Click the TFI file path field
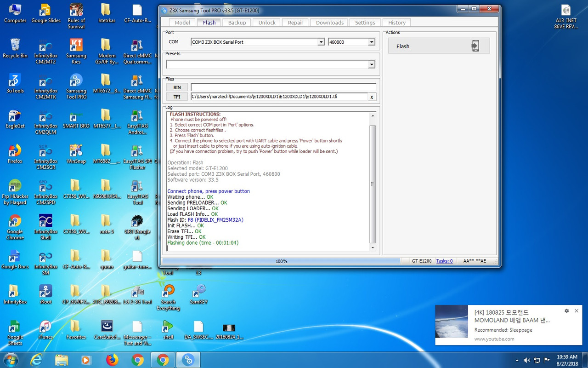The image size is (588, 368). pyautogui.click(x=279, y=97)
